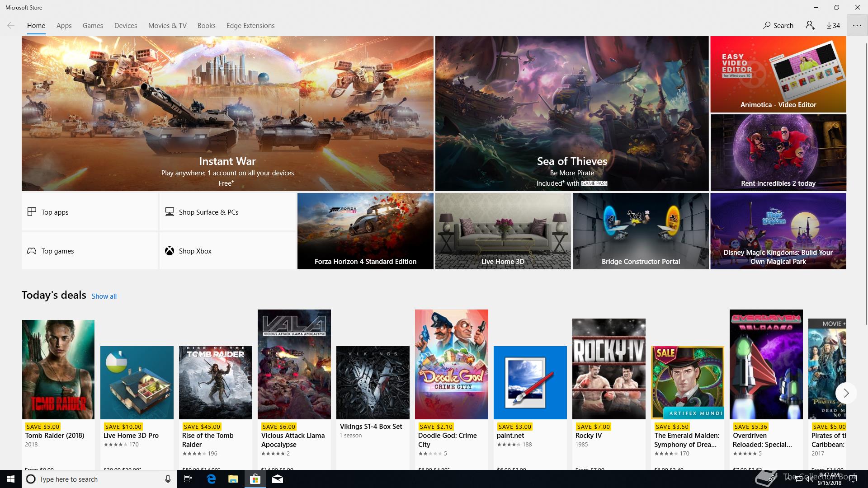Switch to the Apps tab

(64, 25)
